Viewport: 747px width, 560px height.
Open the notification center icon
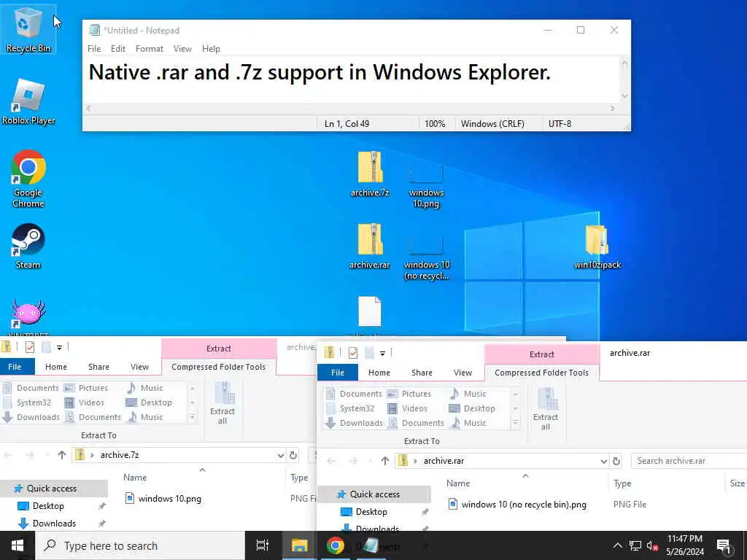click(724, 545)
